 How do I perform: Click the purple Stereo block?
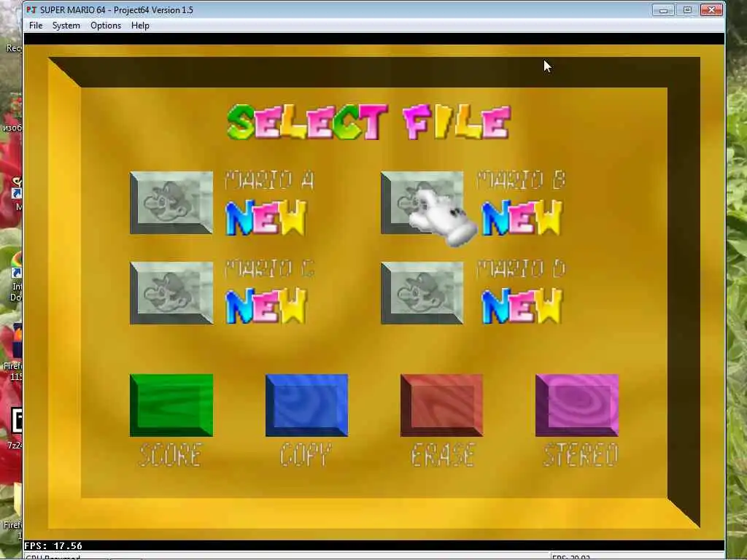pyautogui.click(x=577, y=405)
